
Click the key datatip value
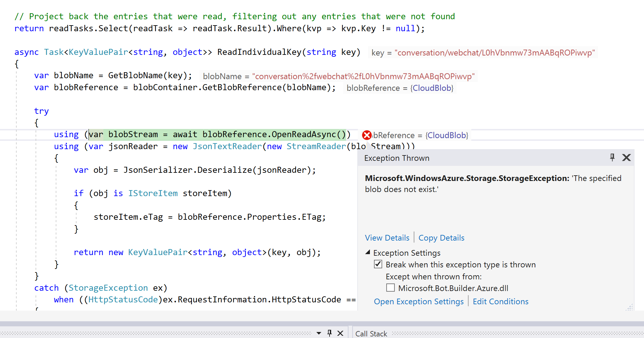pos(495,53)
